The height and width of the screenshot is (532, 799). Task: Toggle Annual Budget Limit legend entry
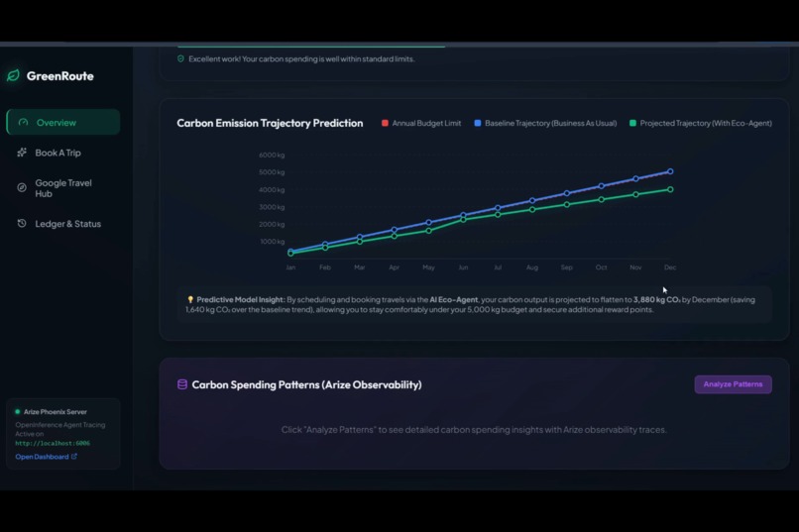tap(421, 123)
